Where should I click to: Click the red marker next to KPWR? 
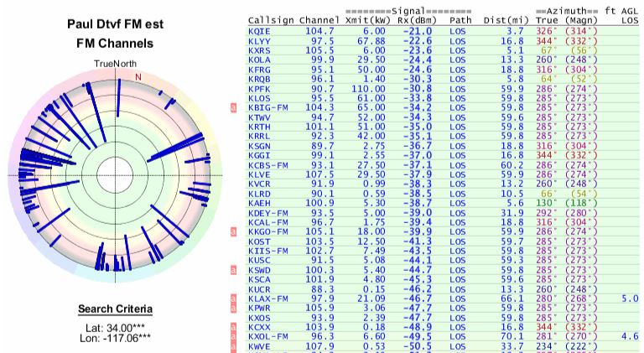click(236, 309)
